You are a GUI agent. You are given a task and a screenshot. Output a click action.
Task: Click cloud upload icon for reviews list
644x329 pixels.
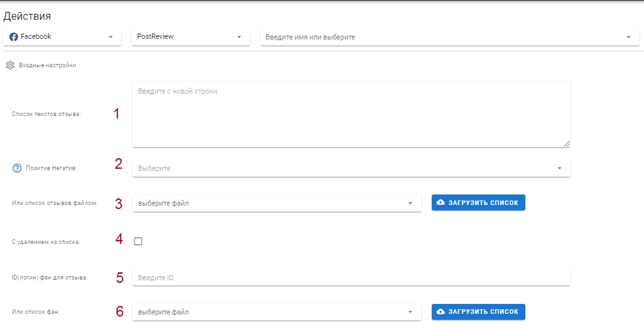click(441, 202)
